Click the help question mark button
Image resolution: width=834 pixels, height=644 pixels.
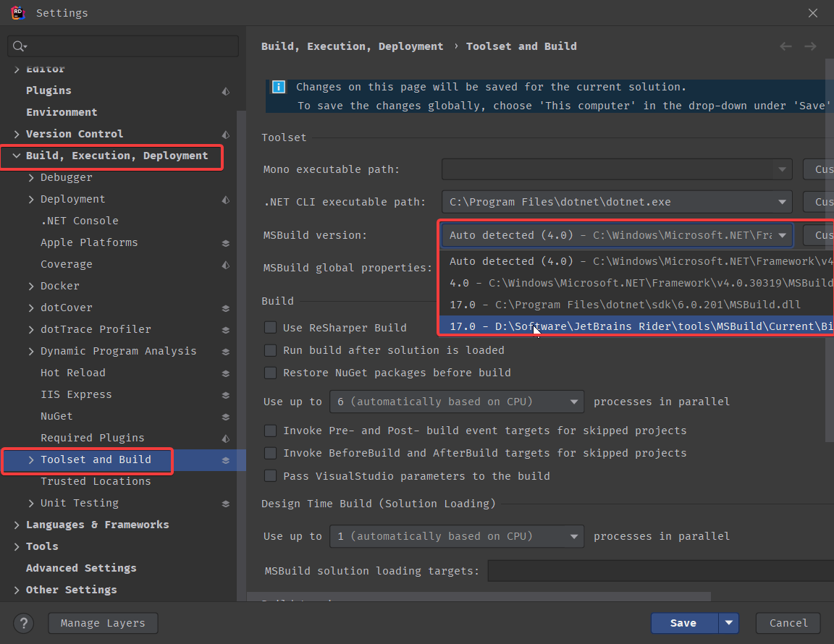pos(24,623)
